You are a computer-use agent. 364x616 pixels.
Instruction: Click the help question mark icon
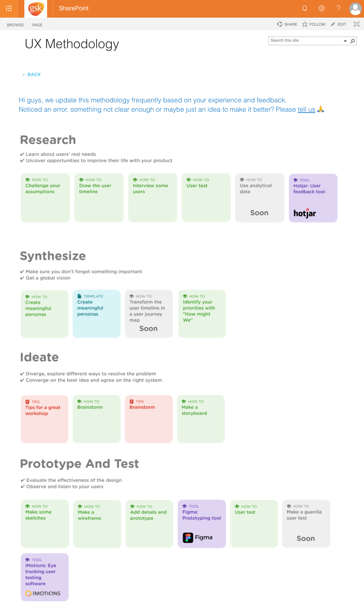338,8
